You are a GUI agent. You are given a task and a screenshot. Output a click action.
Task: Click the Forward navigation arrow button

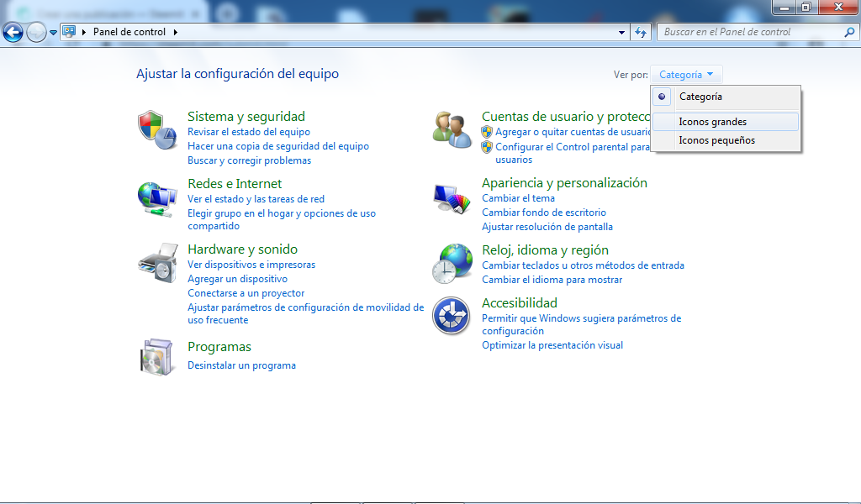(36, 33)
